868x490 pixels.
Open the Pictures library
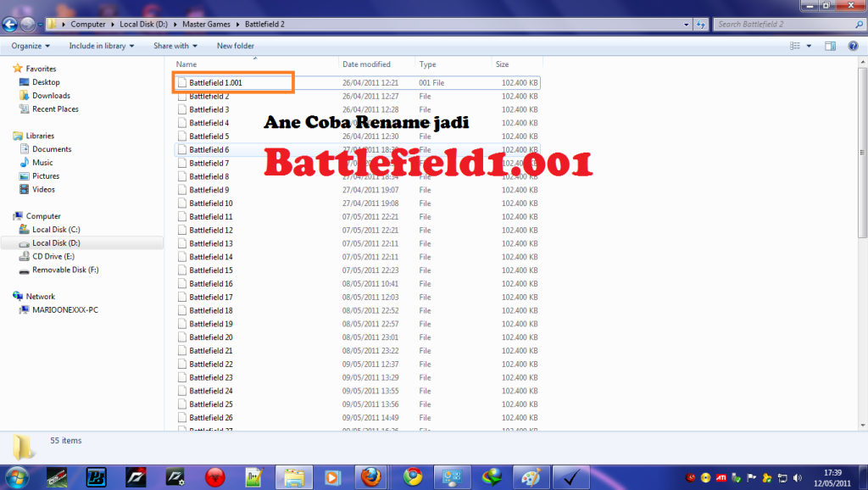pos(46,176)
